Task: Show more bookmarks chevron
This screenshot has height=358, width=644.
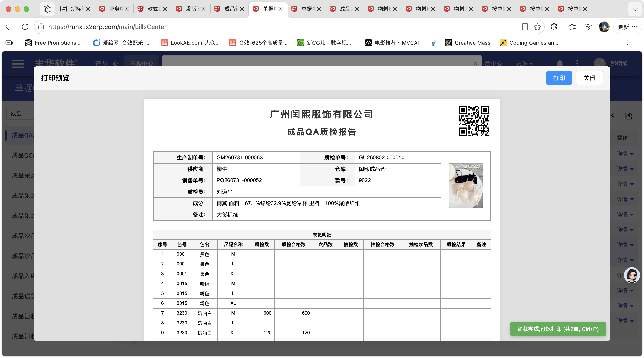Action: click(628, 43)
